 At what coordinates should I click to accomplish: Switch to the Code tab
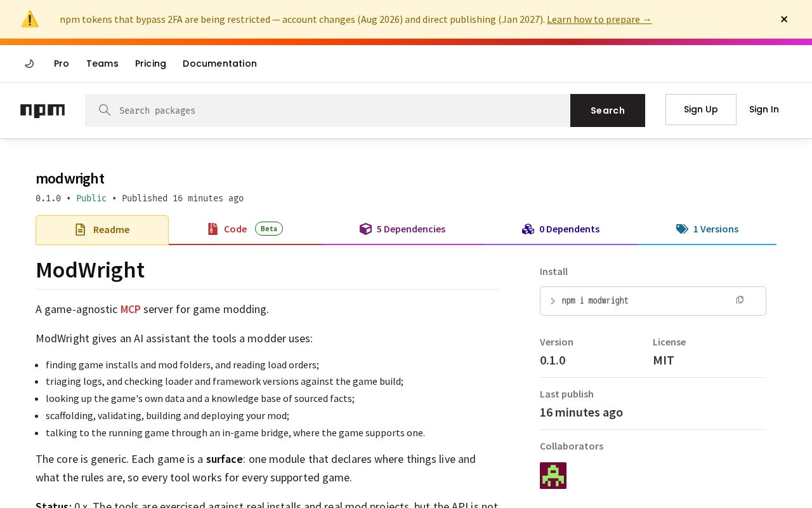[x=245, y=229]
